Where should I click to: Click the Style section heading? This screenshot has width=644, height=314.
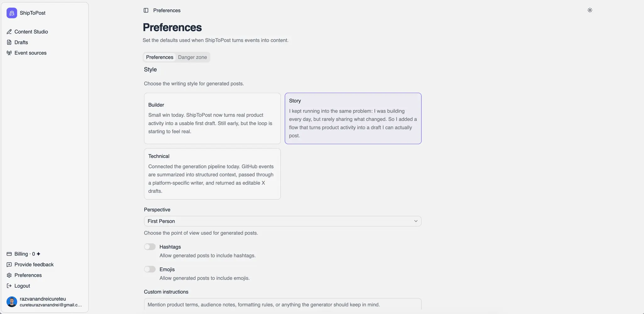150,69
